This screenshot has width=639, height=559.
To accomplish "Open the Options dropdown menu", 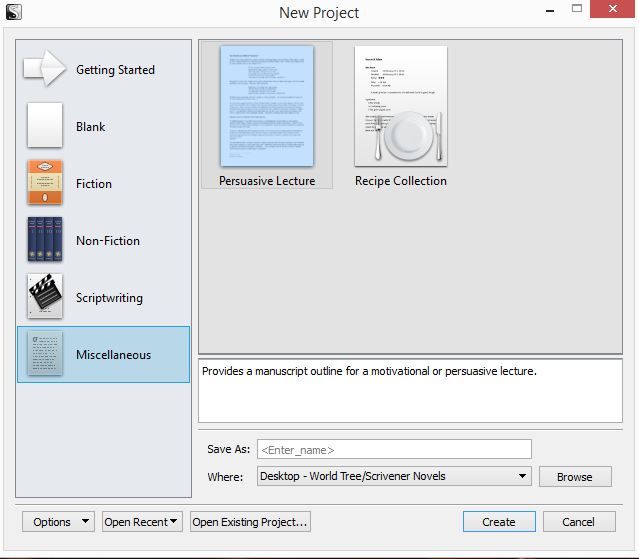I will click(58, 522).
